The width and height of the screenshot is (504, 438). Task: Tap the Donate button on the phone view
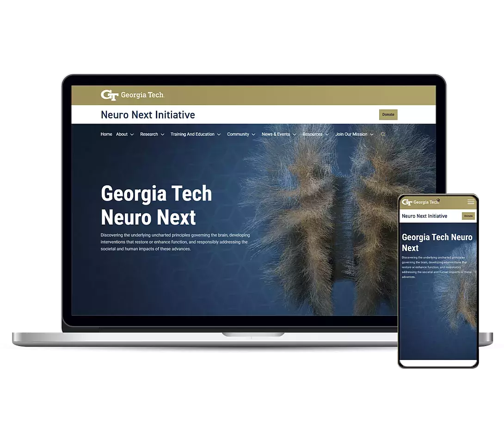(468, 216)
